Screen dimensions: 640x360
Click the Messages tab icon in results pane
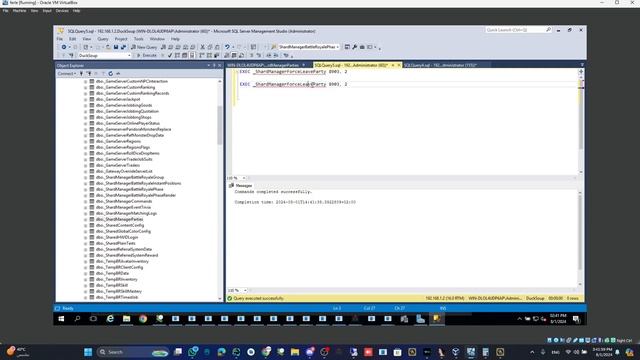pos(231,185)
